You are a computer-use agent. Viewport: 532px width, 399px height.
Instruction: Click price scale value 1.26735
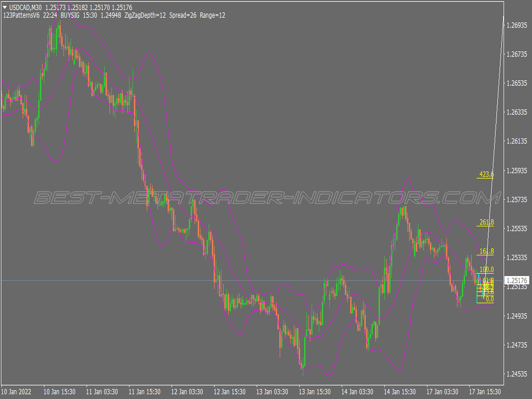517,54
